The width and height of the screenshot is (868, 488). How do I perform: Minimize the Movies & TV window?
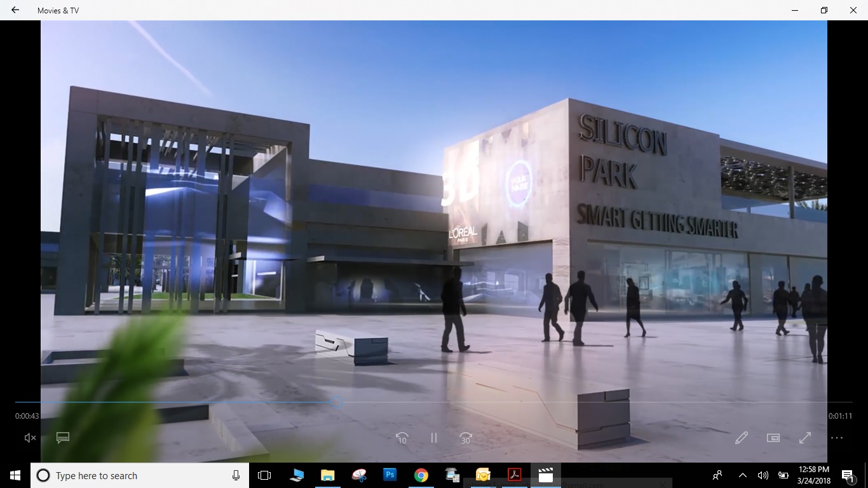pos(794,10)
